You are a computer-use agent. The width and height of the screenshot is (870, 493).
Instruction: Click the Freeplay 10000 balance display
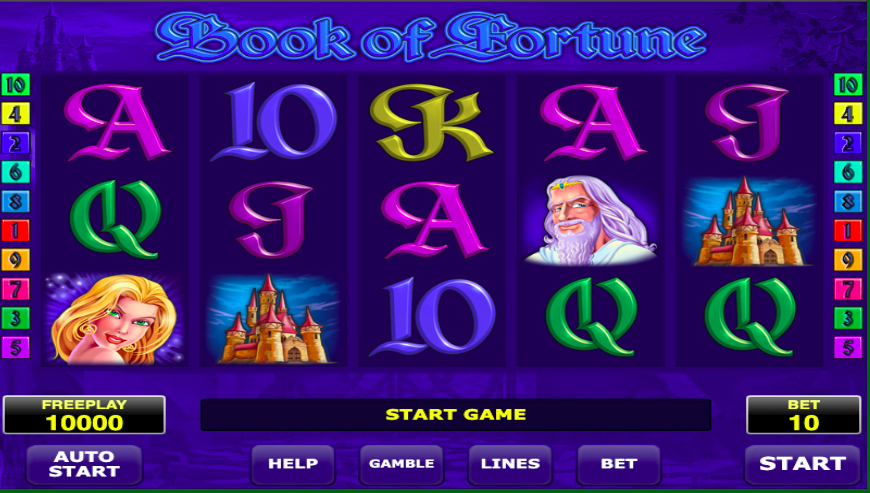click(x=84, y=415)
